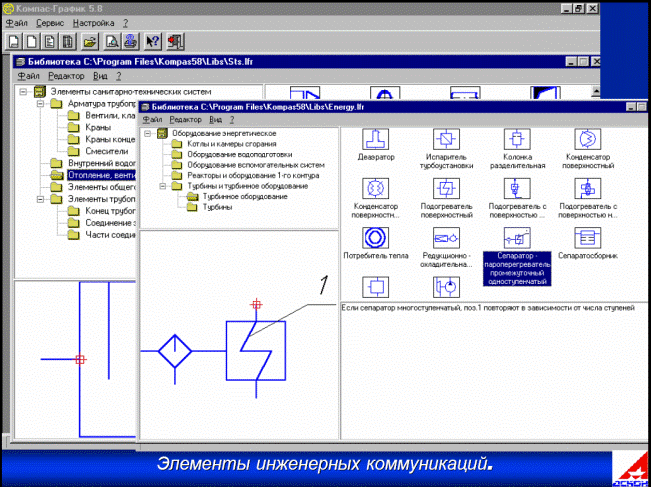
Task: Click highlighted Отопление, венти... folder
Action: point(102,175)
